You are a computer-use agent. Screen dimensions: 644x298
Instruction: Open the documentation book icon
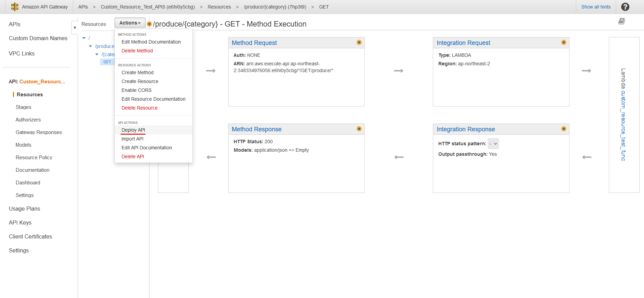[x=622, y=21]
